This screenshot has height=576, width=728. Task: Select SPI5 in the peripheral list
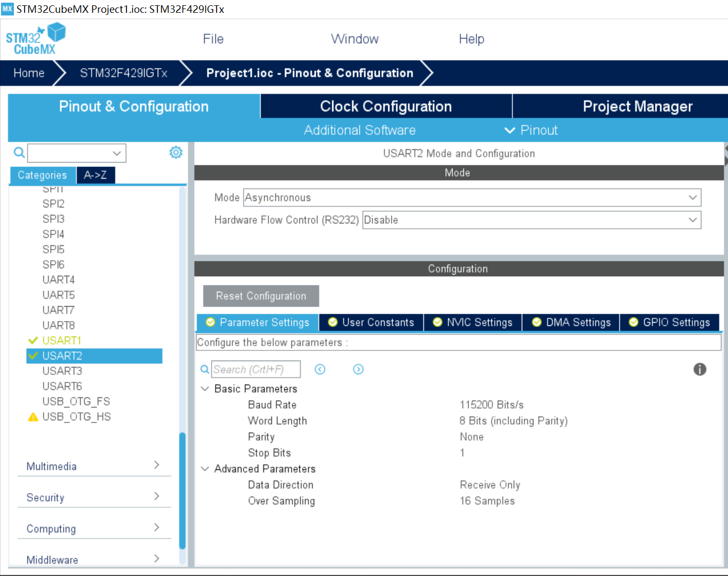53,249
